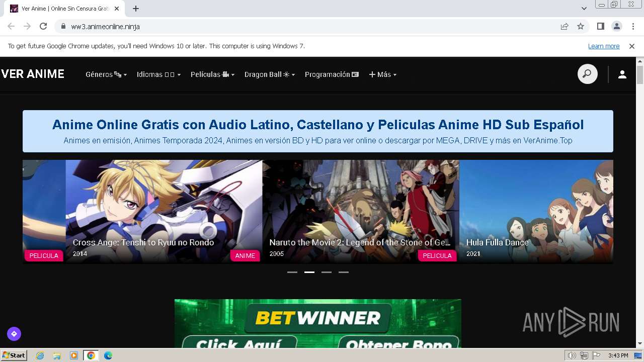Click the scrollbar down arrow
This screenshot has height=362, width=644.
tap(640, 344)
